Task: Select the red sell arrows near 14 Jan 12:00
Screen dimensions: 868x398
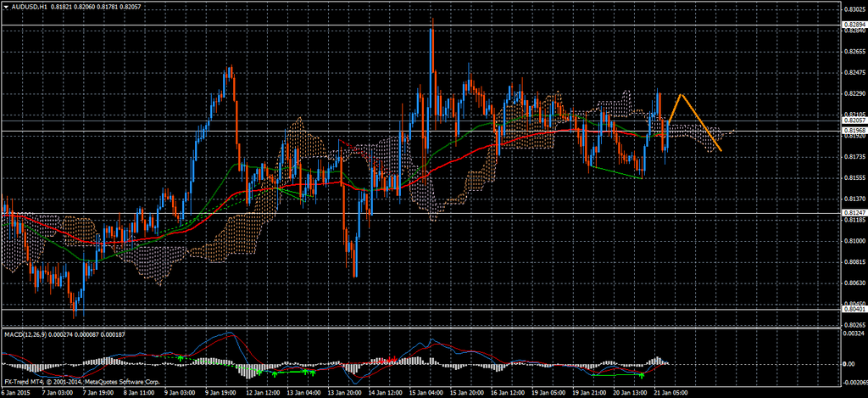Action: [x=387, y=361]
